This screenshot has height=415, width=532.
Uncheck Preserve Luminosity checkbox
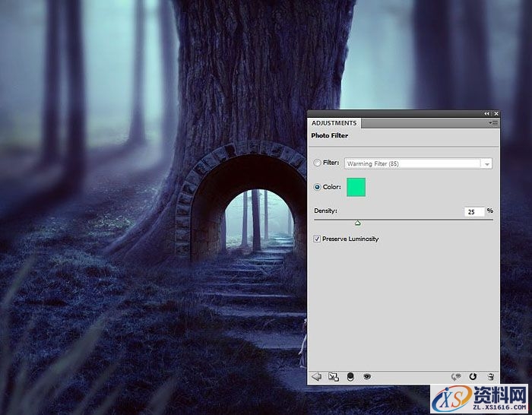coord(318,239)
